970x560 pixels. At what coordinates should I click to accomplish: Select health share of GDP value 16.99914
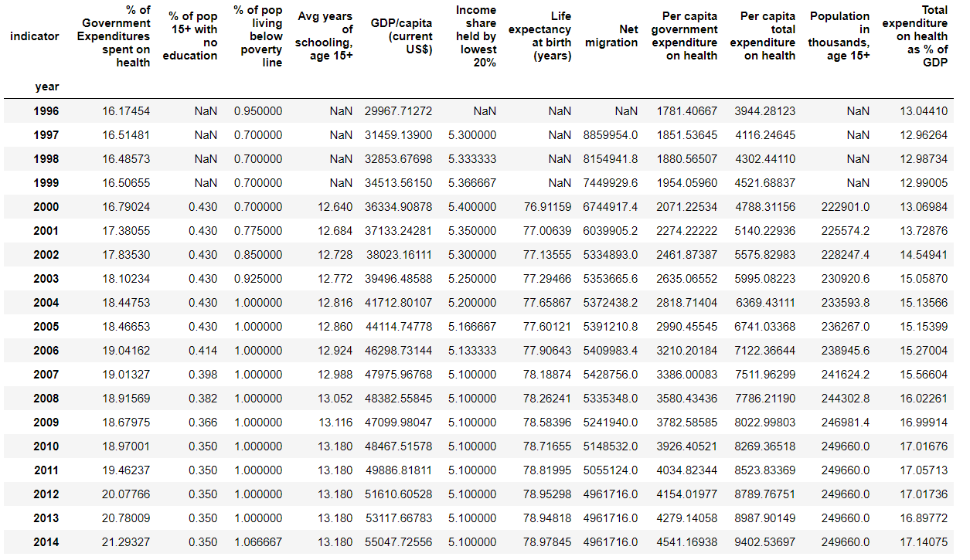pos(923,423)
